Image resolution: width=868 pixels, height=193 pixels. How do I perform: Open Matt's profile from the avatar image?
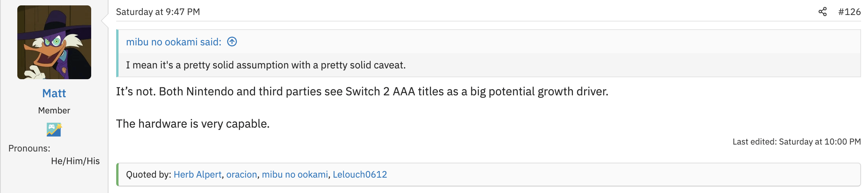point(54,42)
